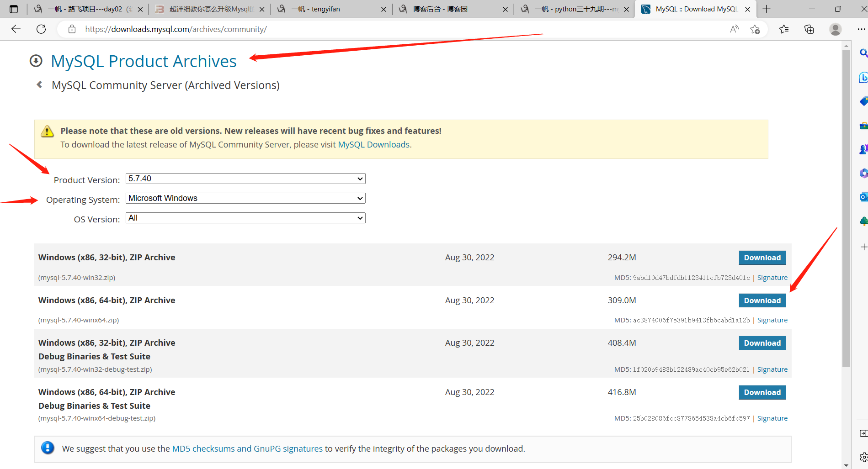This screenshot has height=469, width=868.
Task: Open the browser profile avatar
Action: point(835,29)
